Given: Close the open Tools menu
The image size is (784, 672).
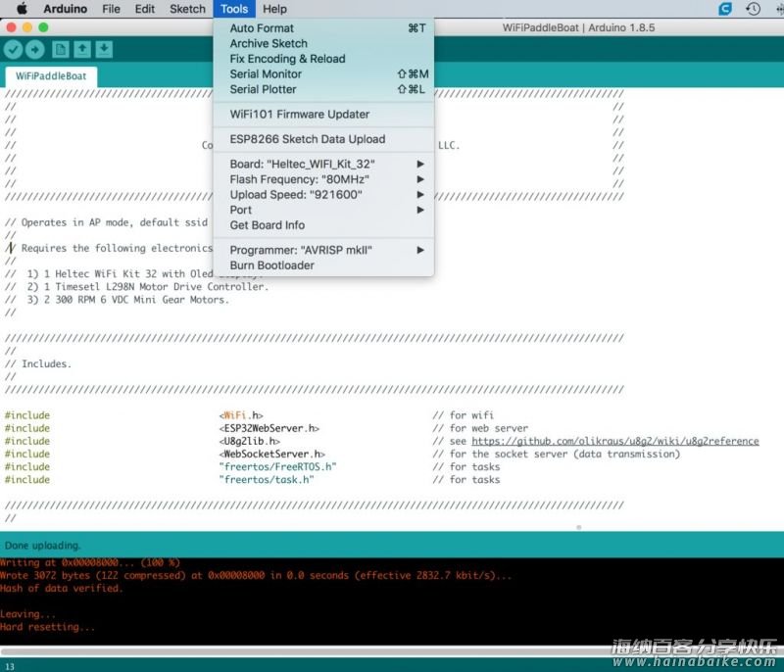Looking at the screenshot, I should pyautogui.click(x=234, y=9).
